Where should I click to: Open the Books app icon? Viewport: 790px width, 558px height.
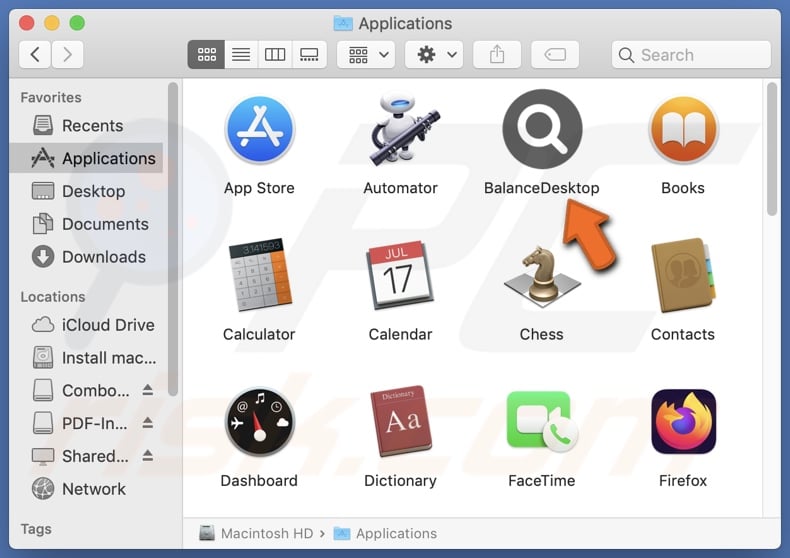pos(683,130)
